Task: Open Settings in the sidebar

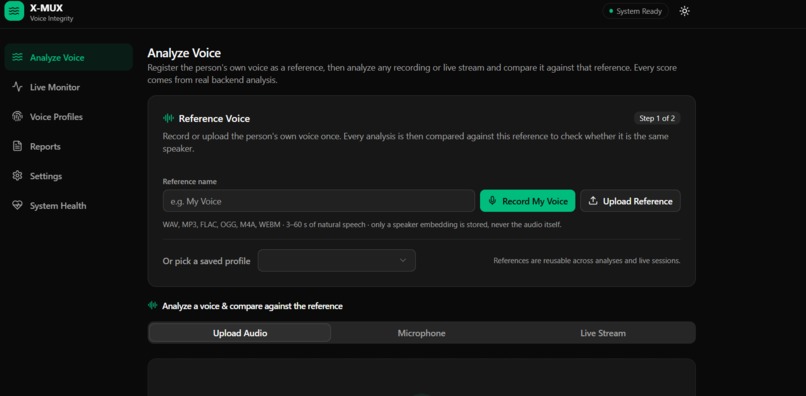Action: (x=68, y=176)
